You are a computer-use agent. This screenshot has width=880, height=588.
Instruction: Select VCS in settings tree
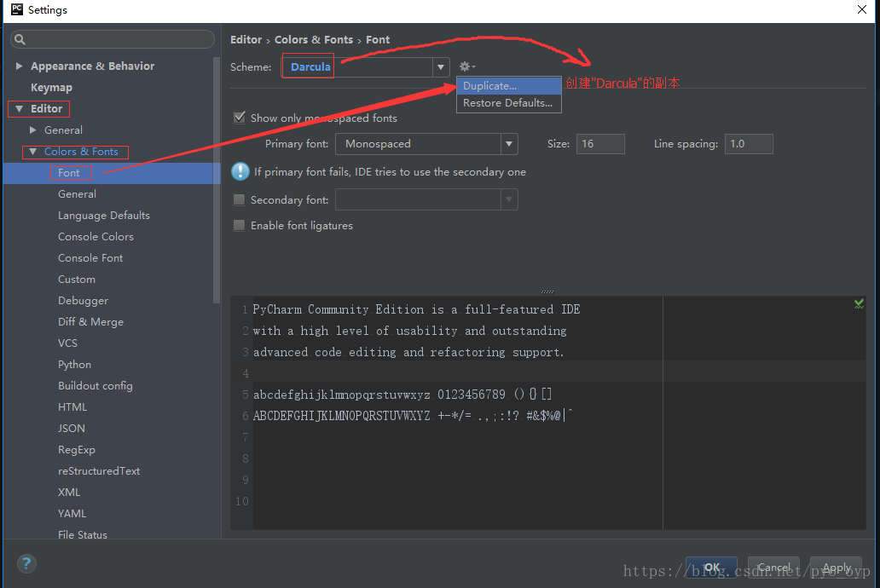pyautogui.click(x=67, y=343)
